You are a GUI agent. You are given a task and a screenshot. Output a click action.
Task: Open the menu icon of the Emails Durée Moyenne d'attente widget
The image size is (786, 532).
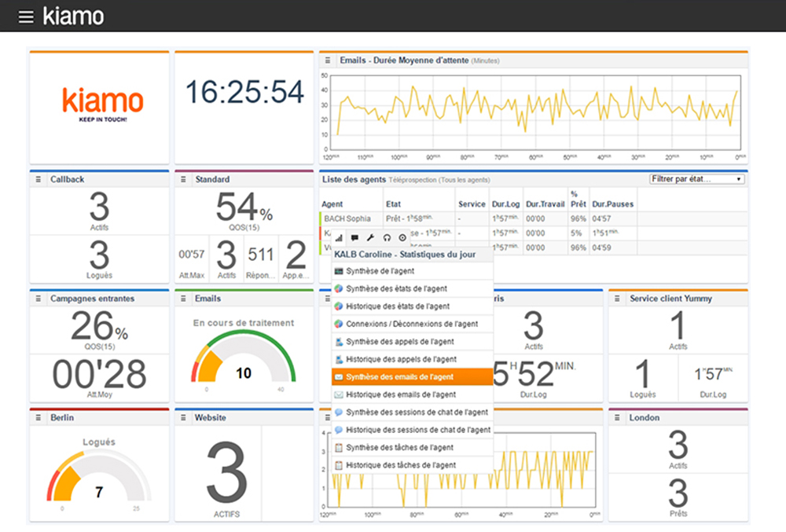point(327,60)
